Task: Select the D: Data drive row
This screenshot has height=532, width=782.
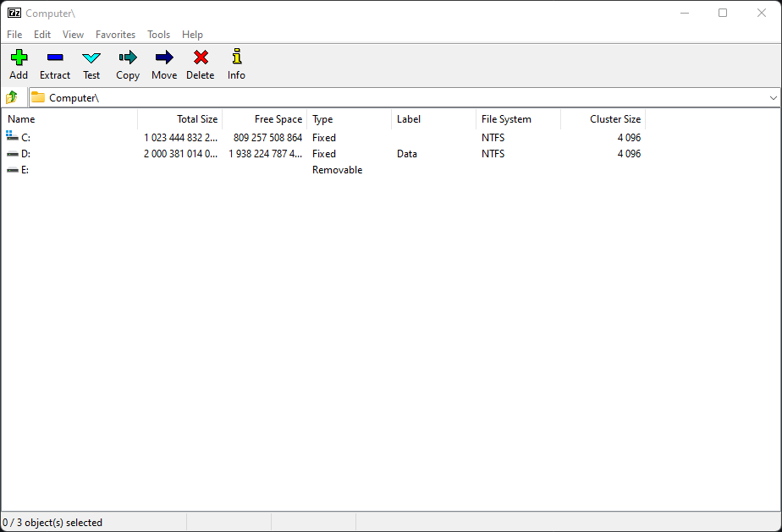Action: pos(26,154)
